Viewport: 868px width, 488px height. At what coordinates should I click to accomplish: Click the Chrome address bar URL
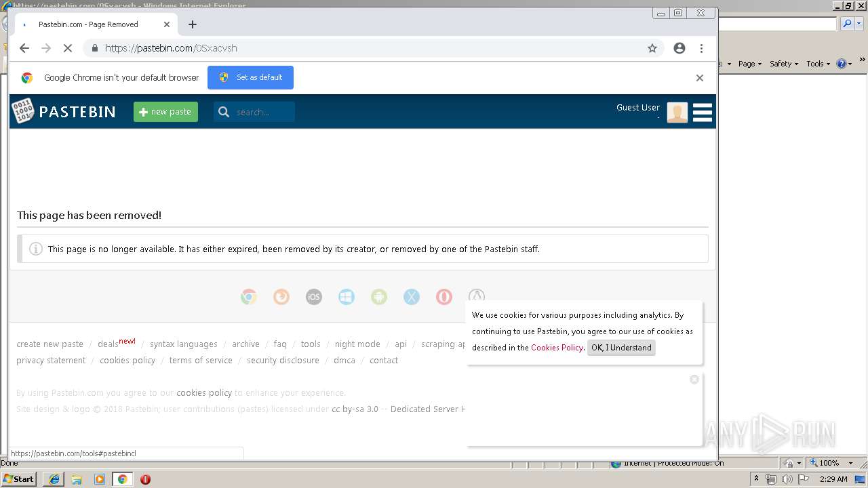[x=171, y=48]
